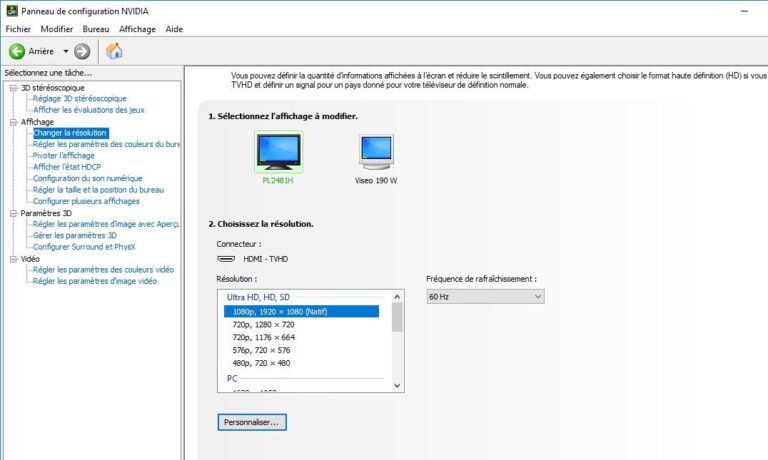Click the NVIDIA logo in title bar
The height and width of the screenshot is (460, 768).
pos(12,10)
